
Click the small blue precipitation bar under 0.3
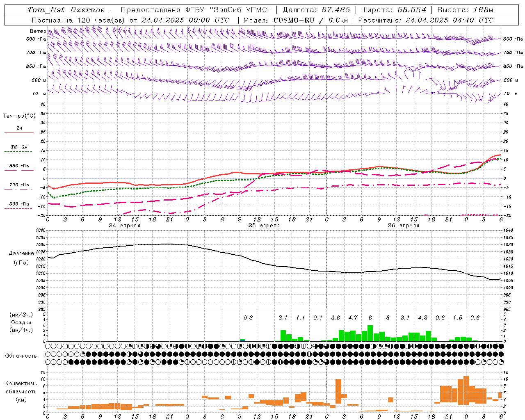point(242,340)
